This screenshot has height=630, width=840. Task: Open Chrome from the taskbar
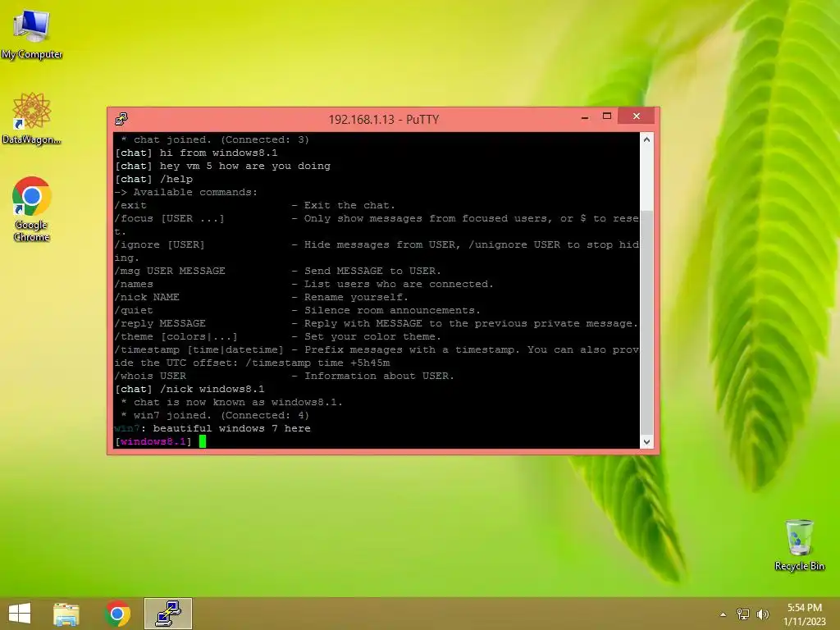tap(117, 614)
